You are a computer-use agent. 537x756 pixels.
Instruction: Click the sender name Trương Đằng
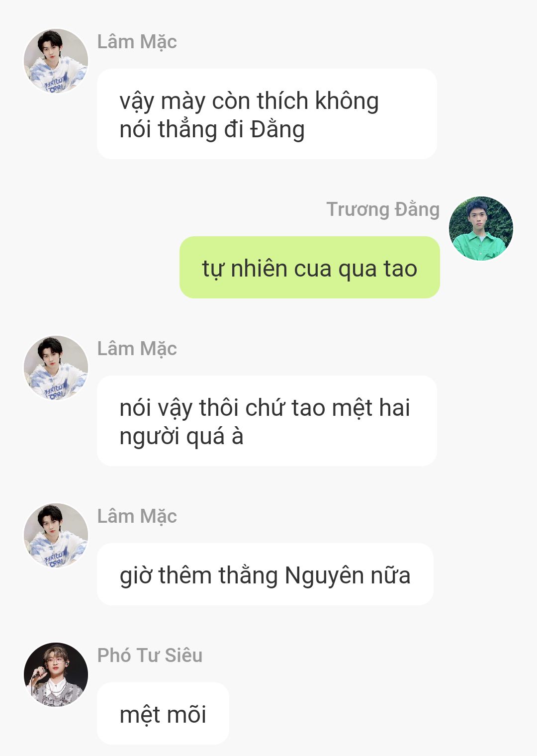point(383,209)
